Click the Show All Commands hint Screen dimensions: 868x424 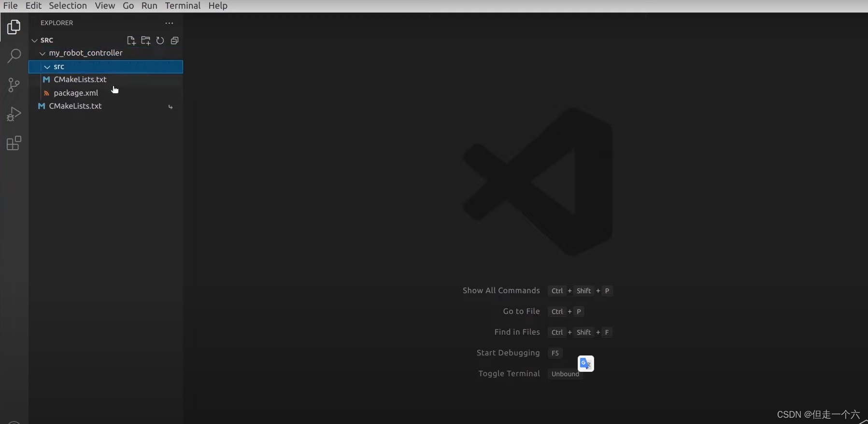(501, 291)
